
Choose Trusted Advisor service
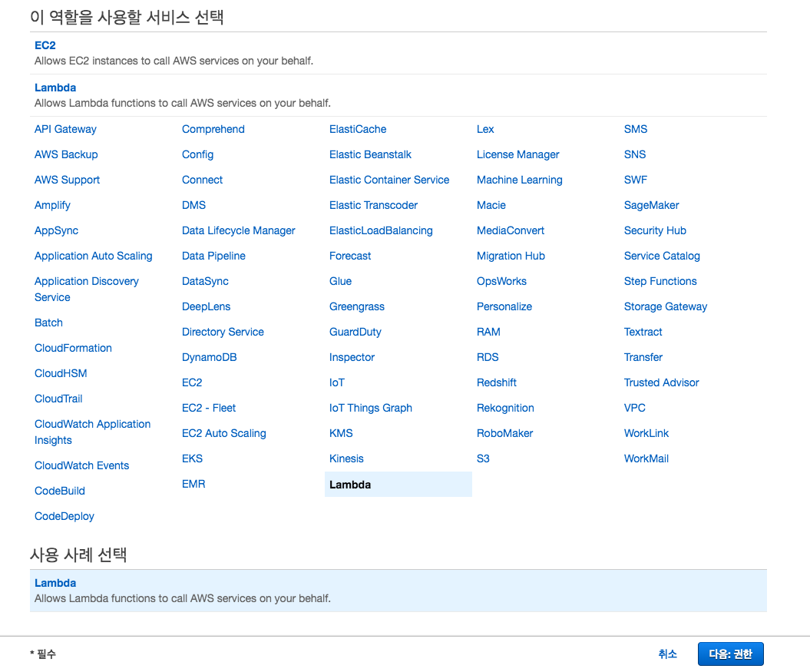coord(661,382)
